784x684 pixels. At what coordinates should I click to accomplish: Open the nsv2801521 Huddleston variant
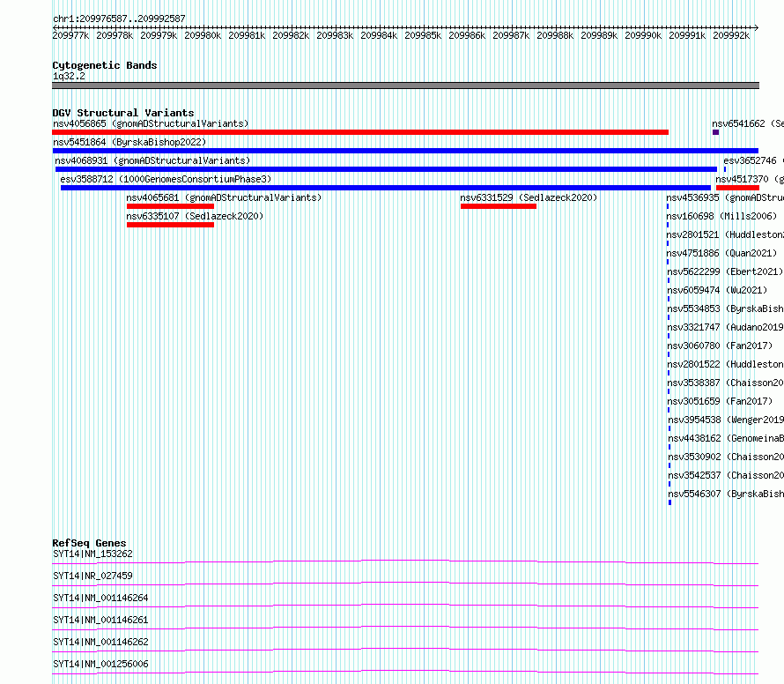(725, 234)
